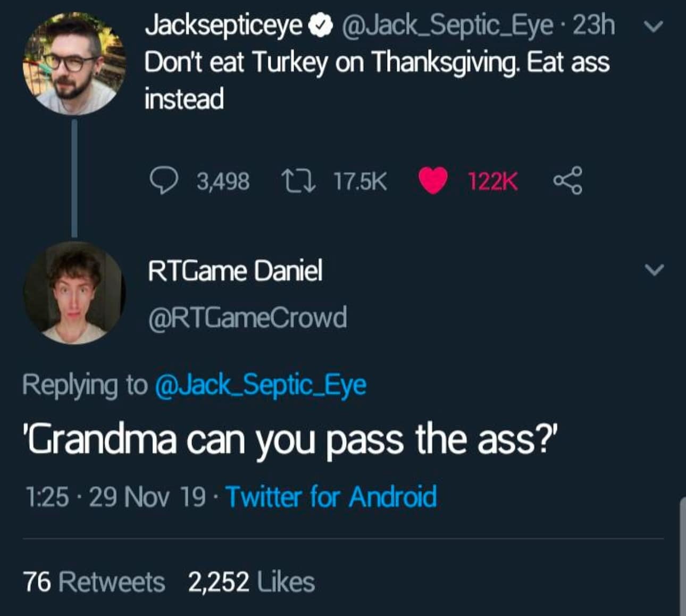Click the share icon on Jacksepticeye's tweet
The image size is (686, 616).
coord(568,181)
